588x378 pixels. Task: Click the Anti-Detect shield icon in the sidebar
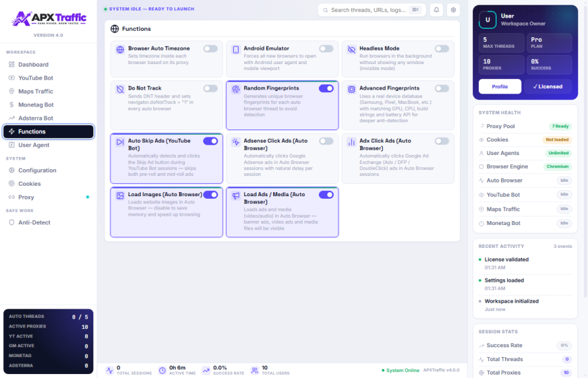pyautogui.click(x=12, y=222)
